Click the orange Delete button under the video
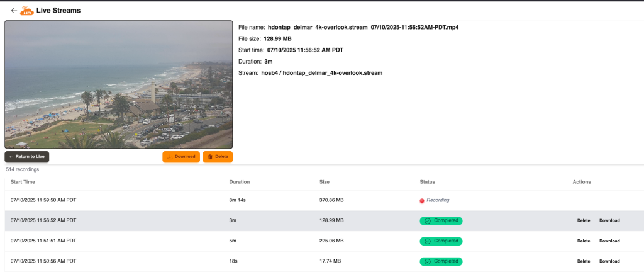The image size is (644, 272). tap(218, 157)
